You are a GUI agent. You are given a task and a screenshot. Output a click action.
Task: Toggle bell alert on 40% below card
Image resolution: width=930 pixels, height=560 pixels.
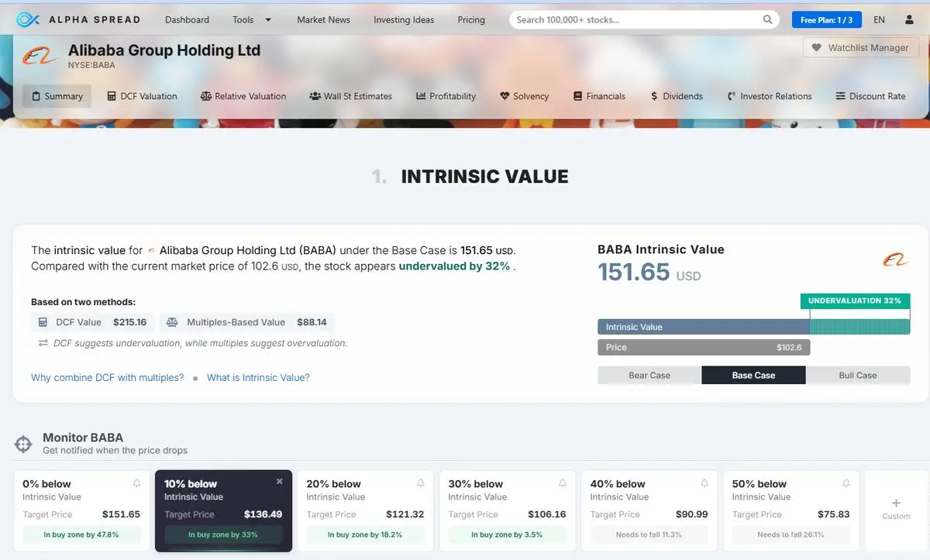click(704, 483)
